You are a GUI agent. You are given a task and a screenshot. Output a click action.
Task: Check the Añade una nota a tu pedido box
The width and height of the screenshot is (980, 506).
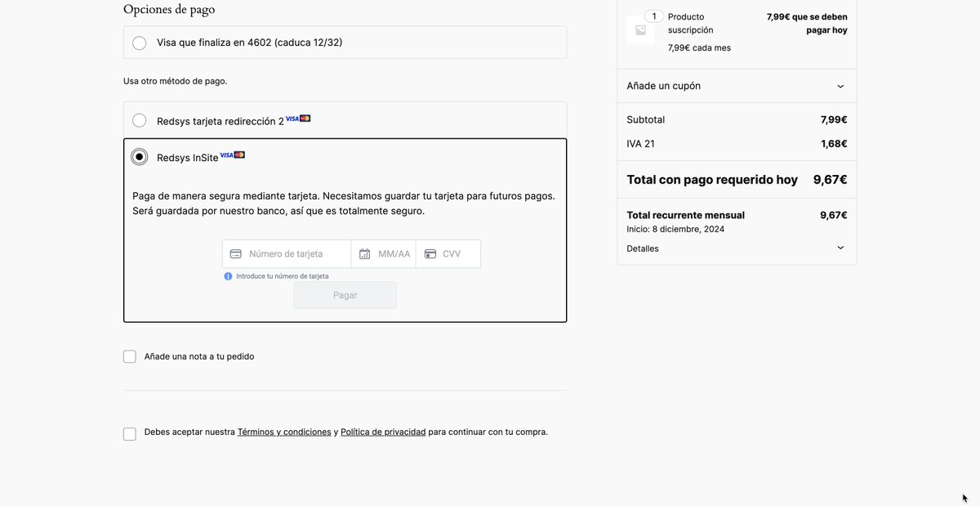click(129, 356)
